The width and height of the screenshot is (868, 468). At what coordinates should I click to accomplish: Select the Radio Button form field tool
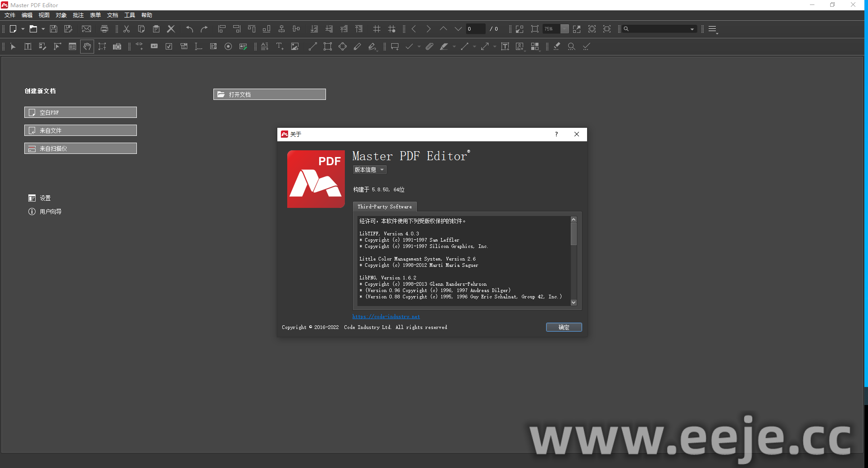click(228, 47)
